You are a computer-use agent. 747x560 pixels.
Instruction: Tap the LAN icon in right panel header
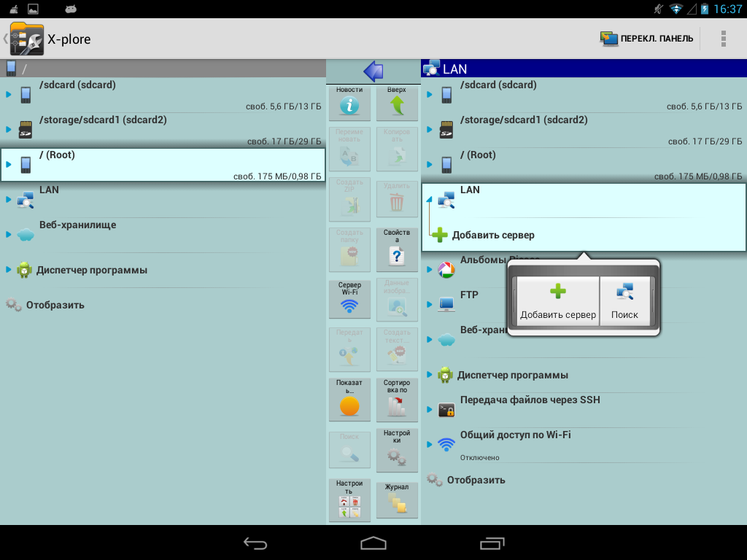tap(431, 69)
